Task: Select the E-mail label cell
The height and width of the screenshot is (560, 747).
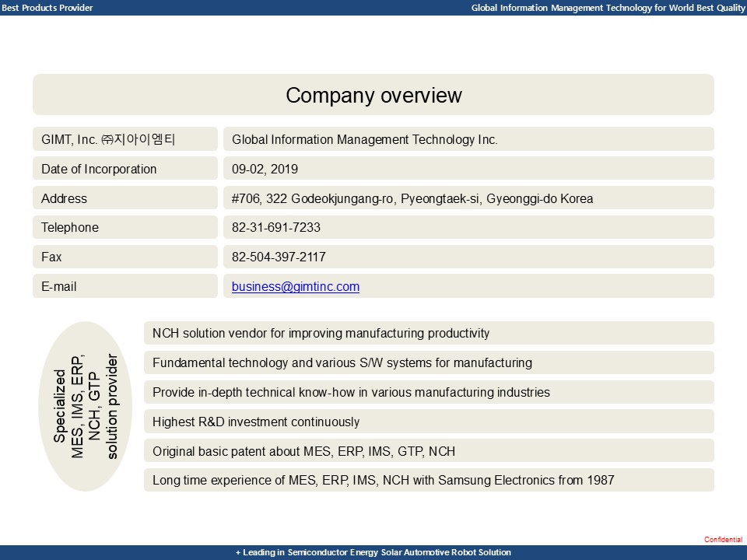Action: (x=124, y=286)
